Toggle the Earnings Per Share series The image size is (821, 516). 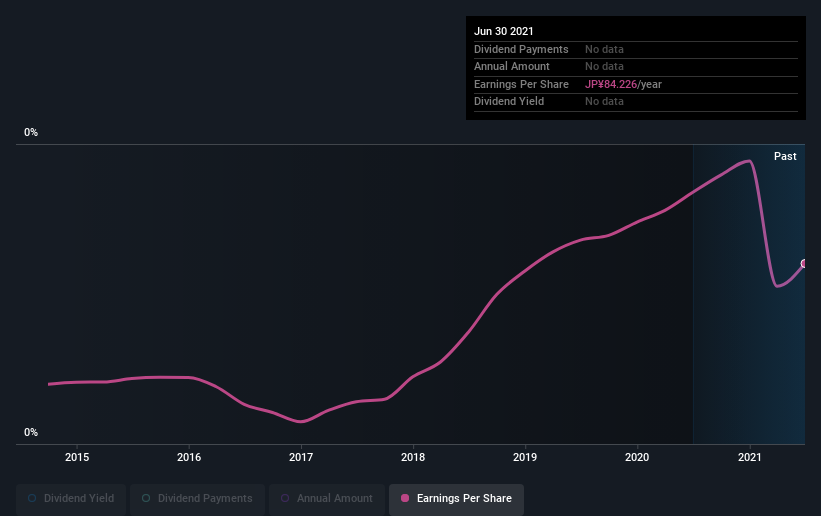pos(456,498)
